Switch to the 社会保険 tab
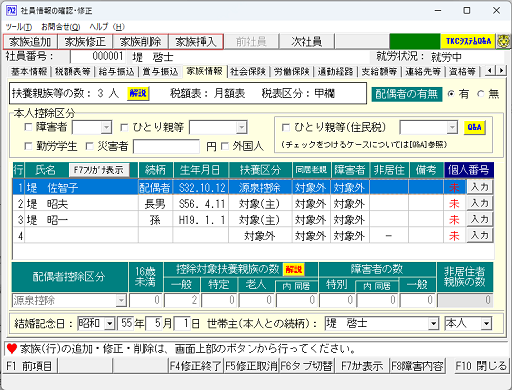 pyautogui.click(x=248, y=71)
